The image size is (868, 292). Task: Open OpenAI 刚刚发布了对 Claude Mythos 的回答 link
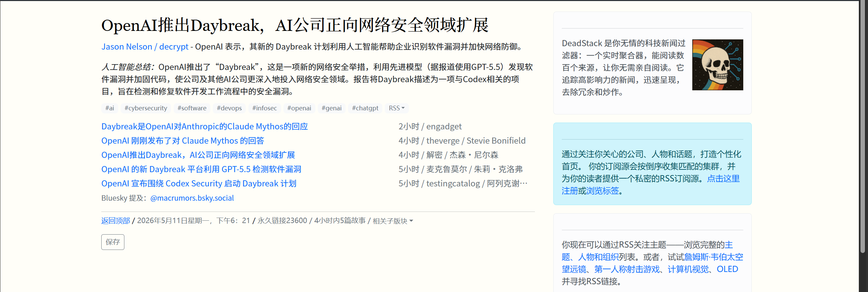click(183, 141)
